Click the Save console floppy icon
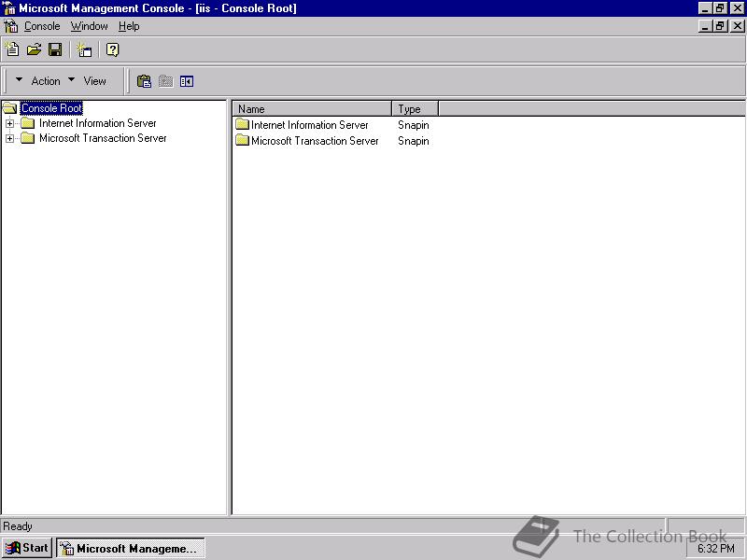Screen dimensions: 747x560 tap(55, 49)
